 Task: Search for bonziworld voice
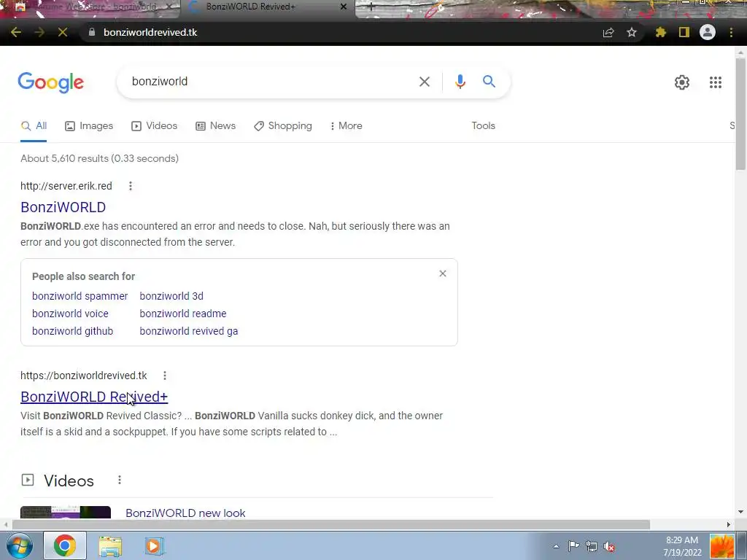[x=70, y=314]
